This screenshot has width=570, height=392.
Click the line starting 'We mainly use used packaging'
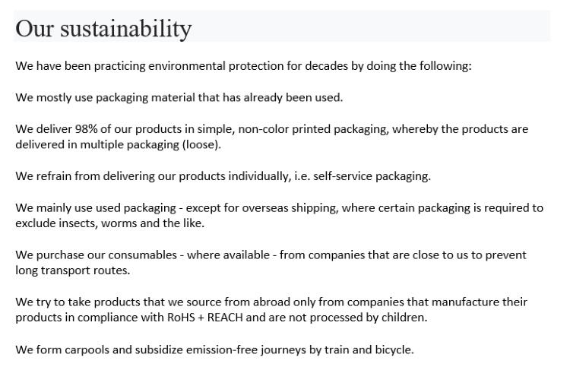tap(279, 216)
